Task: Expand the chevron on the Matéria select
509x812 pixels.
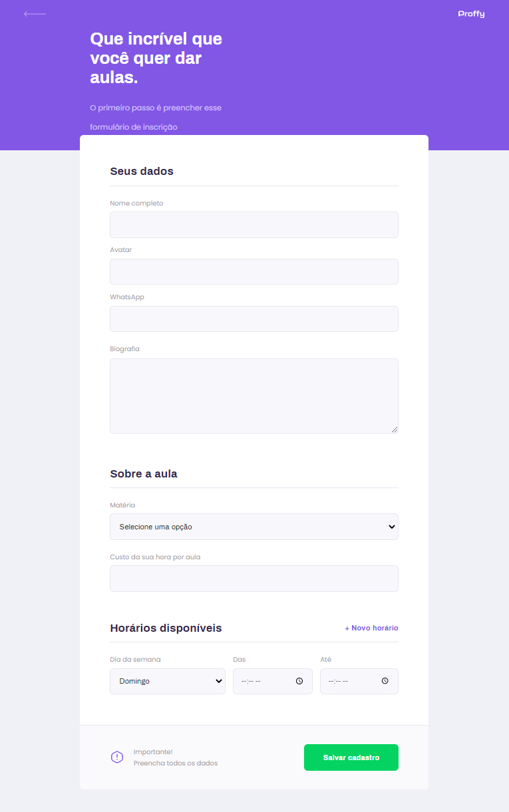Action: 392,526
